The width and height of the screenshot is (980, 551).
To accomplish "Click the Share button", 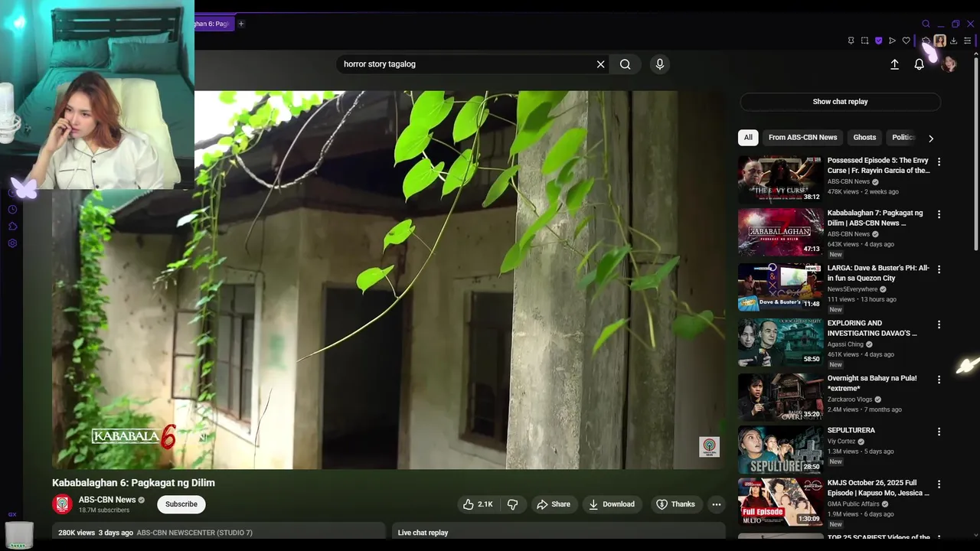I will pos(554,504).
